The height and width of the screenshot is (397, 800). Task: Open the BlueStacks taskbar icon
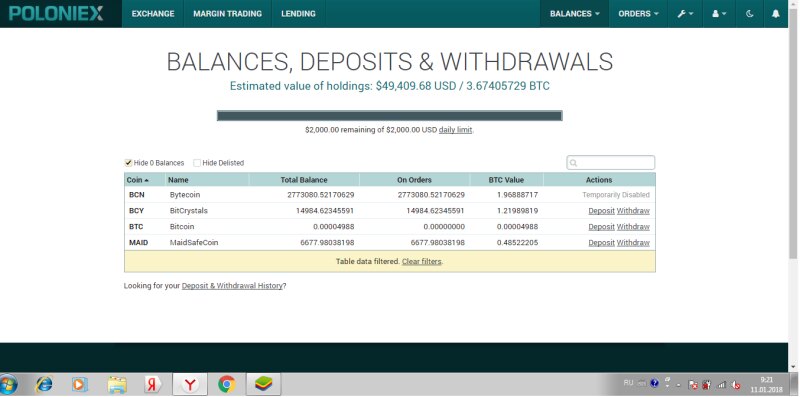pyautogui.click(x=263, y=384)
